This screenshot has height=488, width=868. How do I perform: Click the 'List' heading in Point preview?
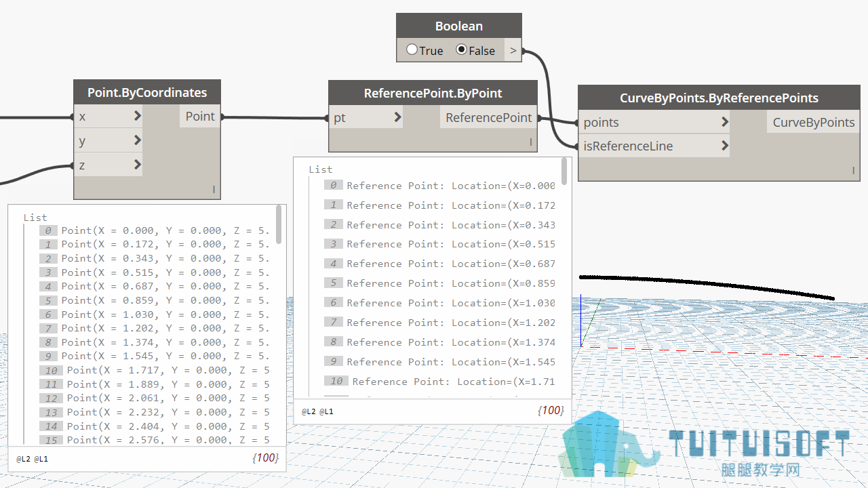point(35,218)
